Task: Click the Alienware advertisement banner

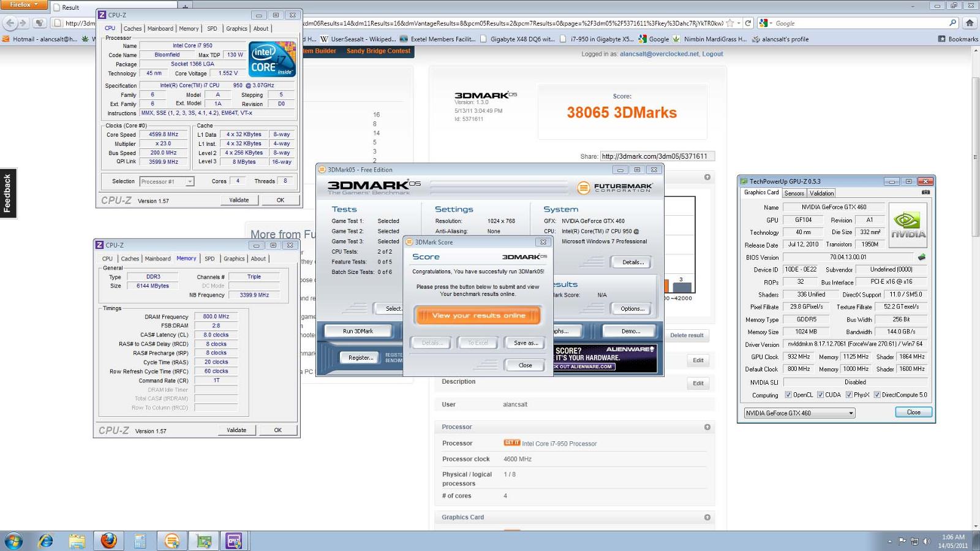Action: 605,358
